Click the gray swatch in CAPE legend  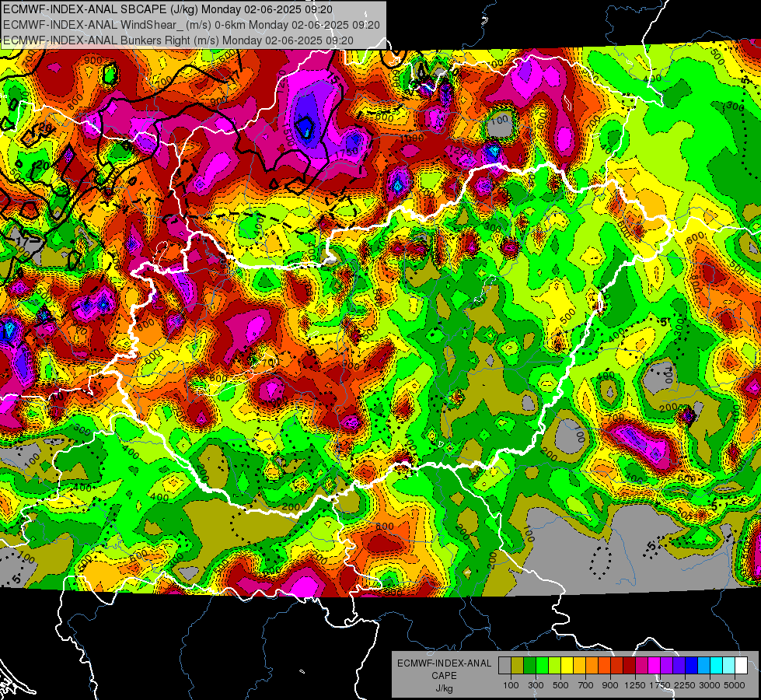pyautogui.click(x=504, y=665)
